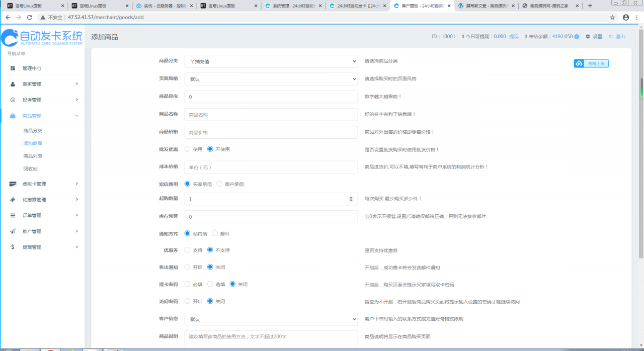
Task: Focus the 成本价格 input field
Action: (271, 167)
